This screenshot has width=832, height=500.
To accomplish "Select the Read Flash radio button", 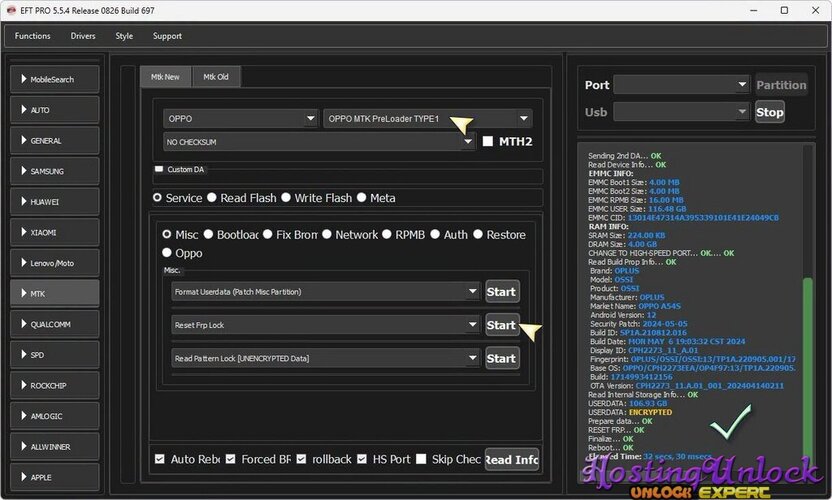I will point(212,197).
